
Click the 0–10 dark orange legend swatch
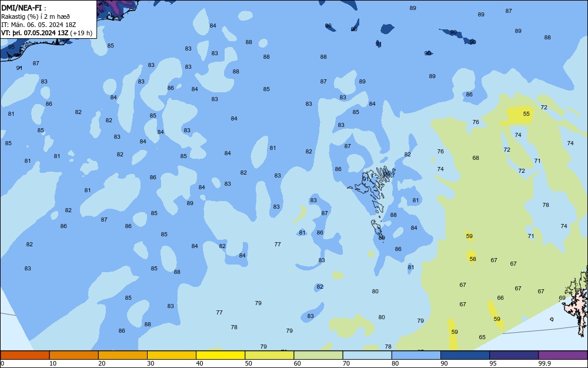coord(25,355)
